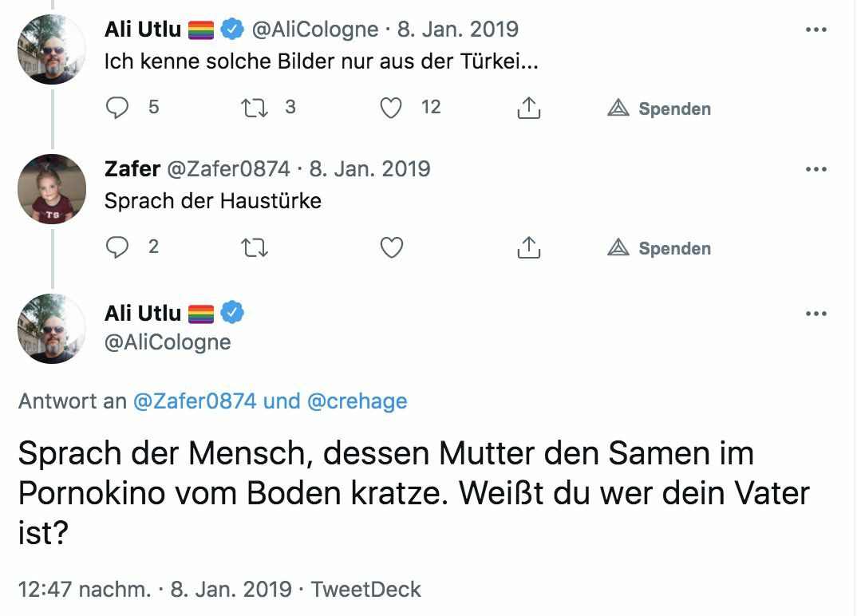Open more options on the main tweet
Viewport: 857px width, 616px height.
point(816,314)
